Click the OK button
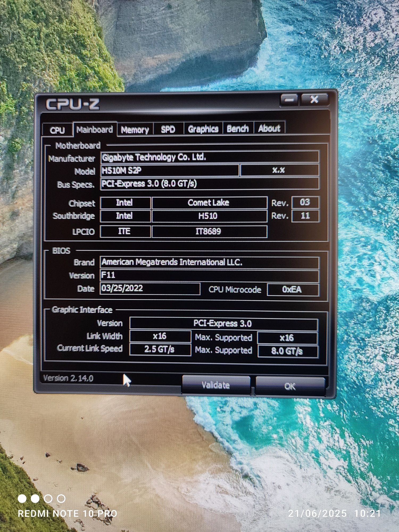The image size is (399, 532). coord(290,386)
